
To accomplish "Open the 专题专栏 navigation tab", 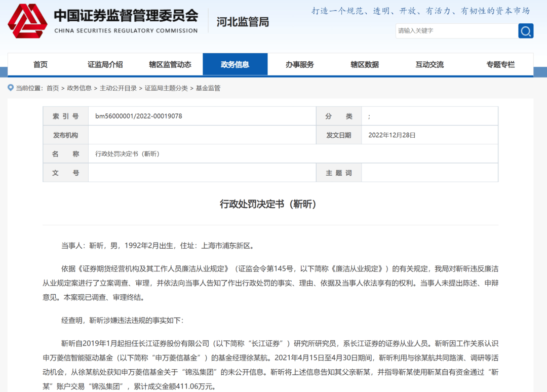I will tap(500, 64).
